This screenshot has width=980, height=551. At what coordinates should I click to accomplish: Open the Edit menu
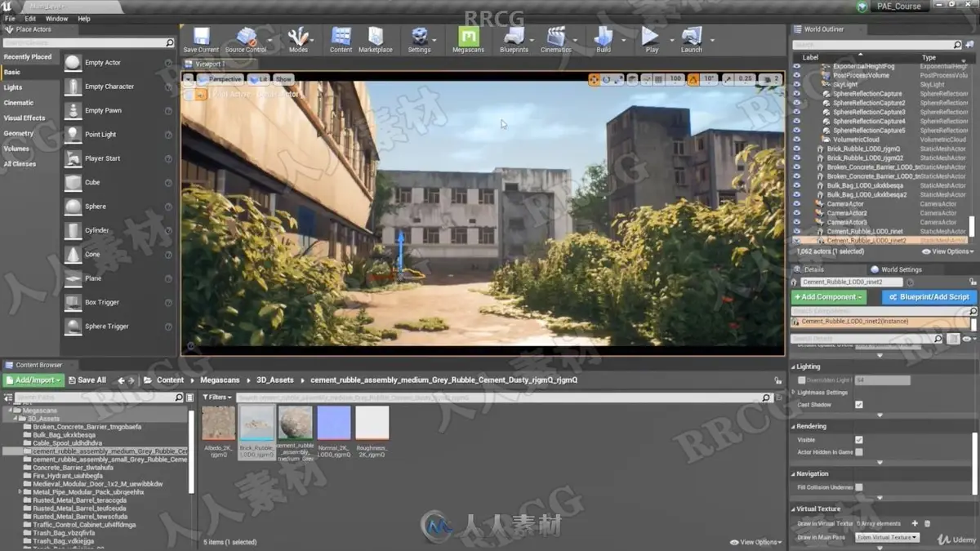(x=30, y=18)
